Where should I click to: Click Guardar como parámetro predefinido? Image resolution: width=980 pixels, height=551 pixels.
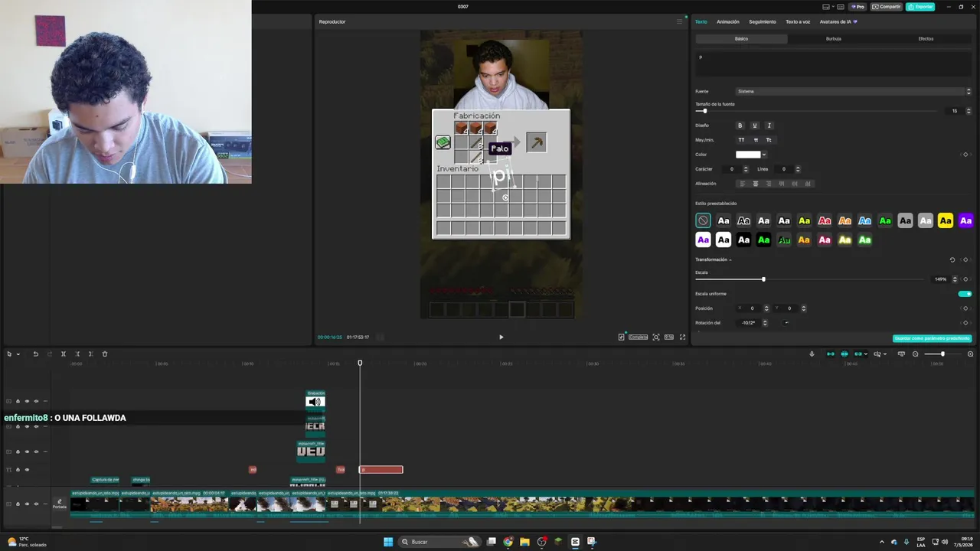coord(932,338)
